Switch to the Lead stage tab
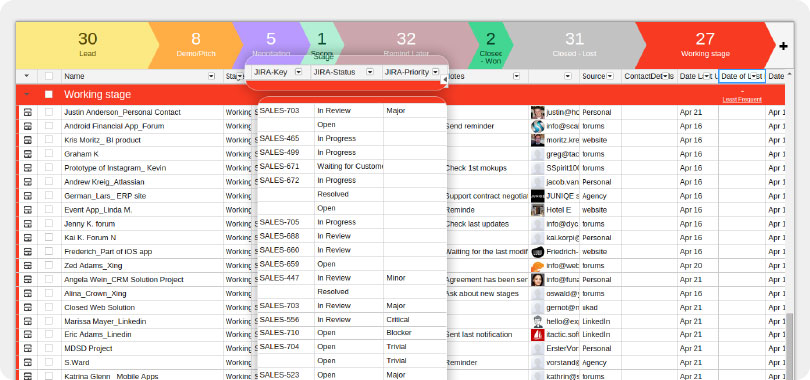This screenshot has width=810, height=380. click(87, 45)
